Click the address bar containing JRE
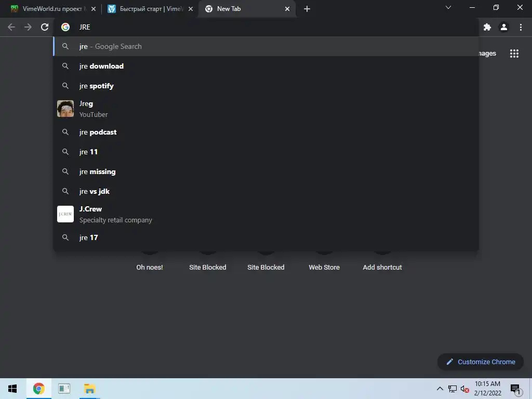 point(267,27)
